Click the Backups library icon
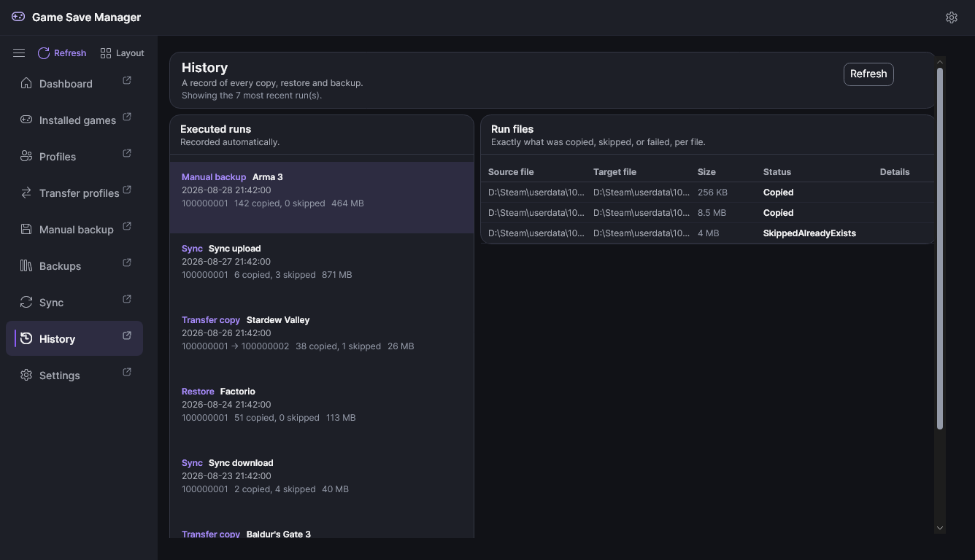This screenshot has height=560, width=975. (26, 265)
